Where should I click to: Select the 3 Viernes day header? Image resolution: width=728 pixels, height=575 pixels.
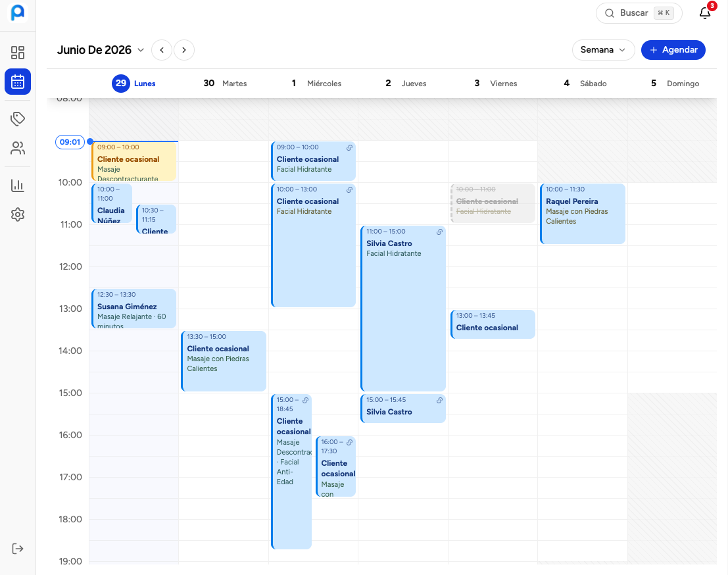[x=495, y=83]
